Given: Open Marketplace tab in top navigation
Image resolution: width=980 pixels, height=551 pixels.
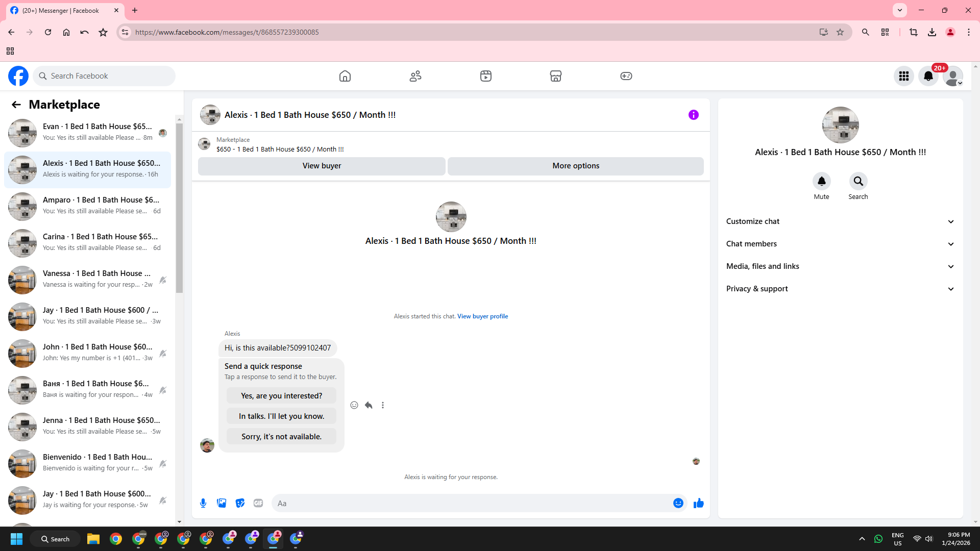Looking at the screenshot, I should pyautogui.click(x=555, y=76).
